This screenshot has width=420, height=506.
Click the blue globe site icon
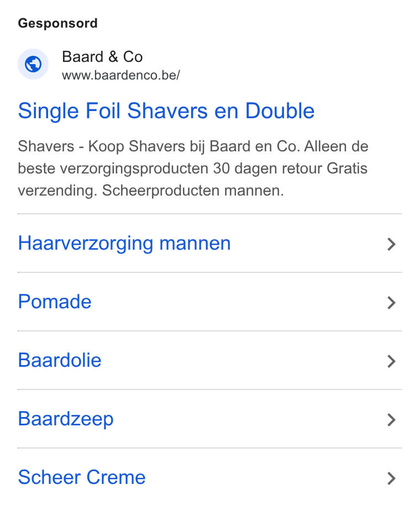pyautogui.click(x=33, y=64)
